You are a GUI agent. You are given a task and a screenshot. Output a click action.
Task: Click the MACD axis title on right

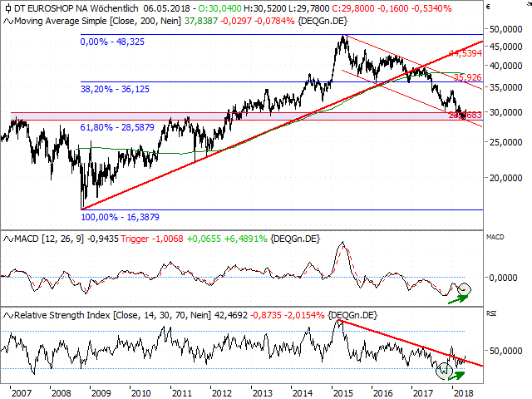[x=495, y=237]
